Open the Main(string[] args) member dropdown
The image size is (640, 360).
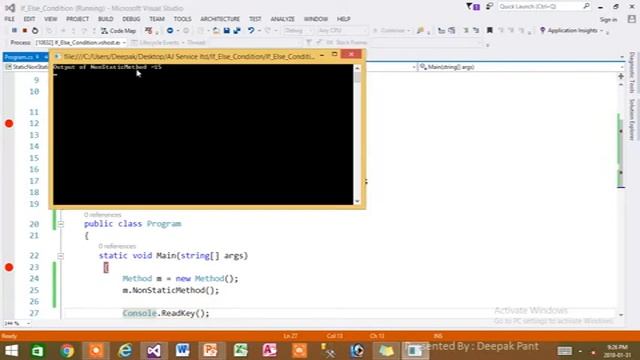520,67
